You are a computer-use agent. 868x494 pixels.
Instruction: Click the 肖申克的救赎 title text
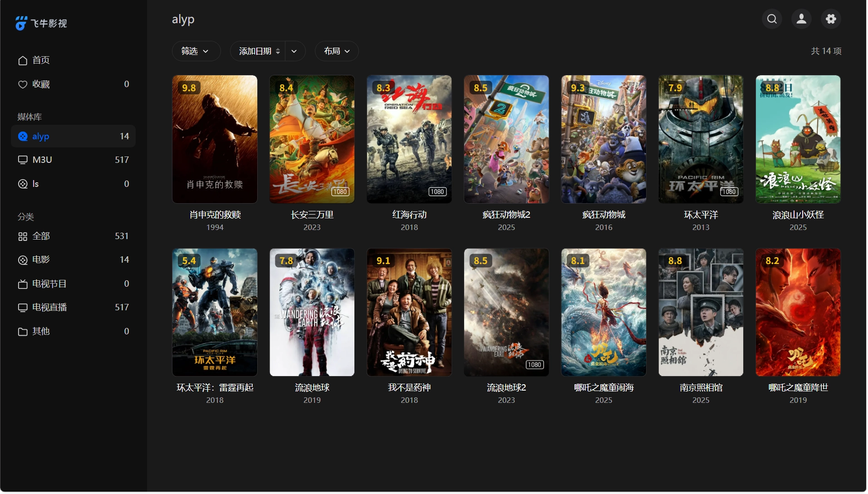[215, 215]
